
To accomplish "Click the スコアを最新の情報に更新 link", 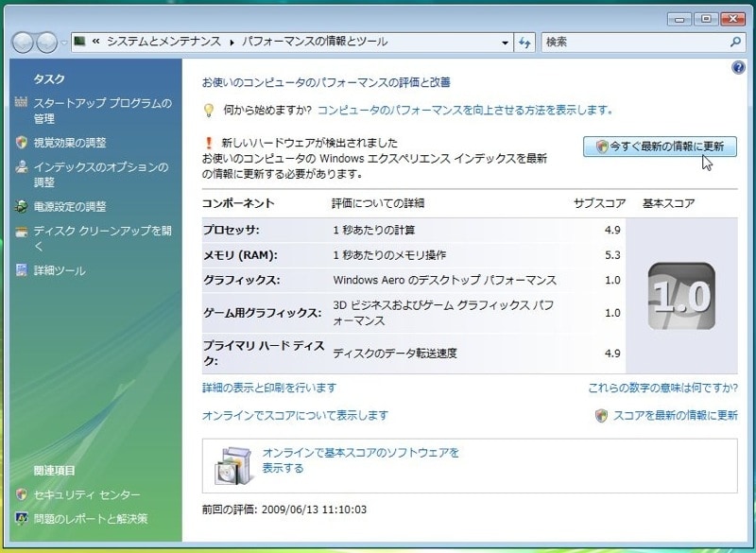I will click(675, 415).
